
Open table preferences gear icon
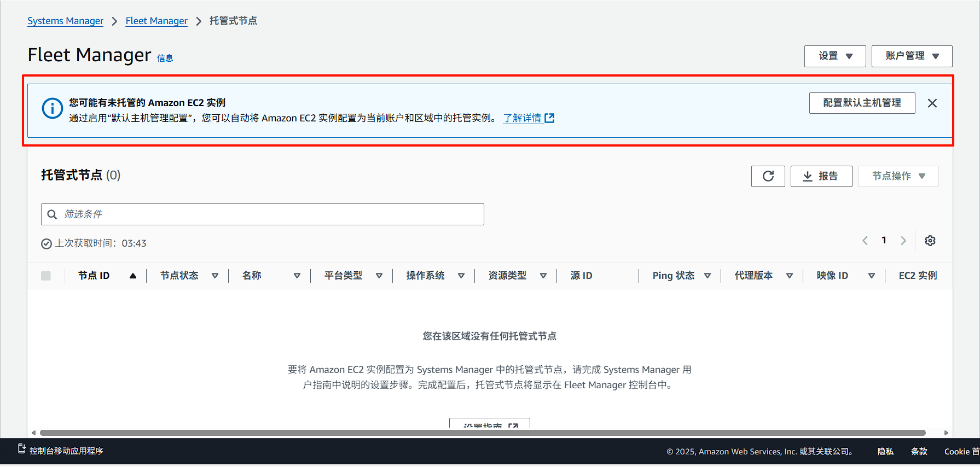point(930,241)
